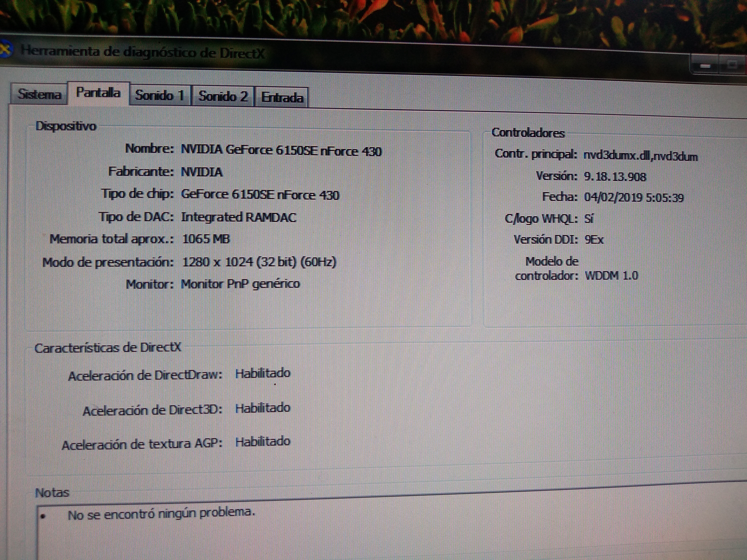This screenshot has width=747, height=560.
Task: Click the Fabricante value 'NVIDIA'
Action: 202,172
